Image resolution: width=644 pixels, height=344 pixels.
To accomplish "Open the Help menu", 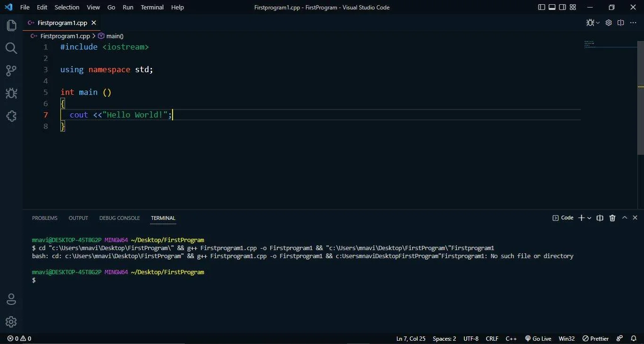I will (177, 7).
